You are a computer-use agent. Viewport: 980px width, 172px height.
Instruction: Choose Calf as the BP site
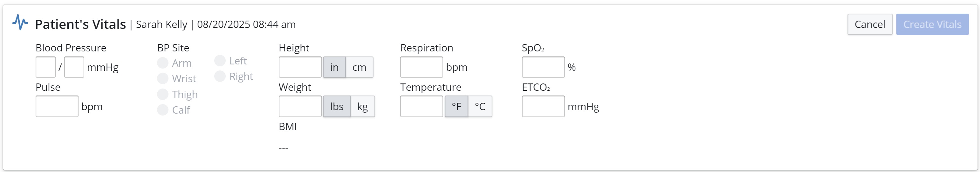[163, 110]
